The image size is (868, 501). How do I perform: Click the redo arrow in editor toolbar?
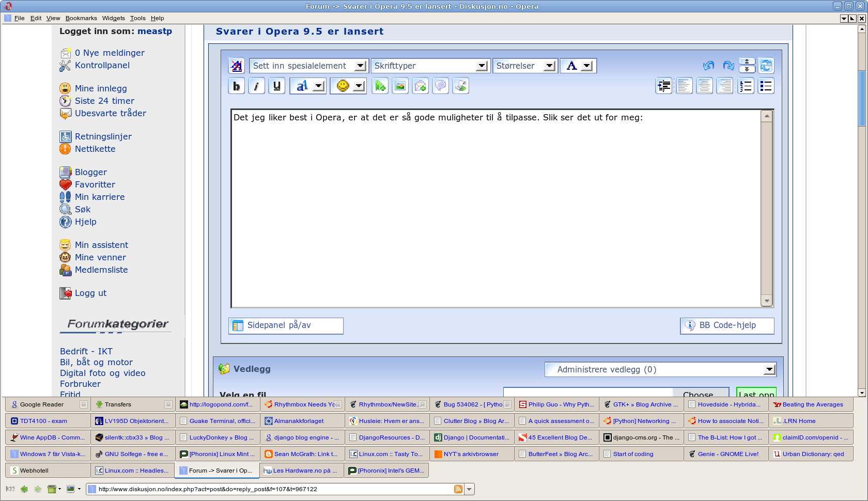729,66
